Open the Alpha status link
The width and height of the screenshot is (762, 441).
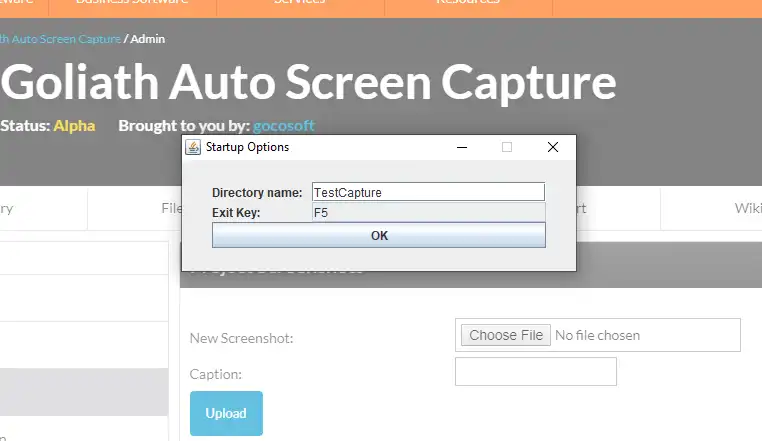tap(74, 126)
